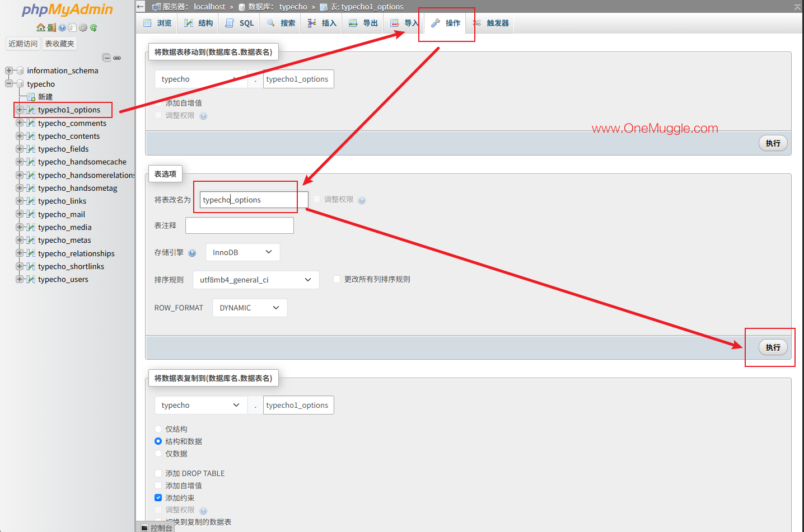Tick the 添加 DROP TABLE checkbox

click(158, 473)
